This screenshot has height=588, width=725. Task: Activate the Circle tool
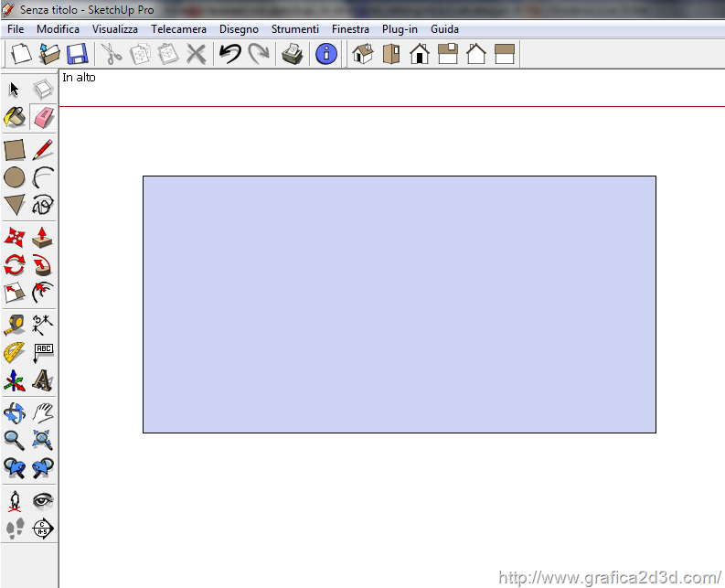15,177
